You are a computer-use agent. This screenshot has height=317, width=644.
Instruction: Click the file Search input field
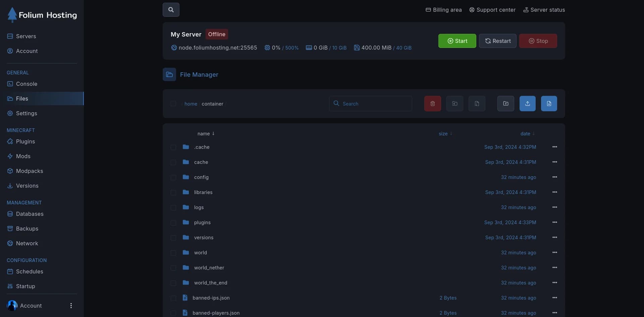370,104
